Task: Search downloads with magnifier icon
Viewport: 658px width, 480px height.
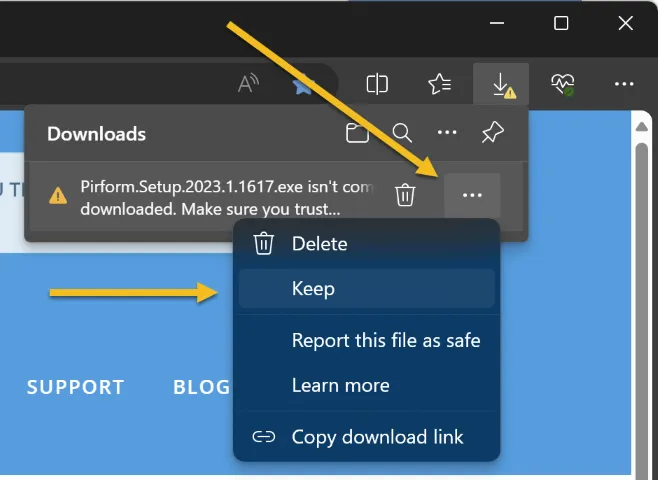Action: tap(402, 133)
